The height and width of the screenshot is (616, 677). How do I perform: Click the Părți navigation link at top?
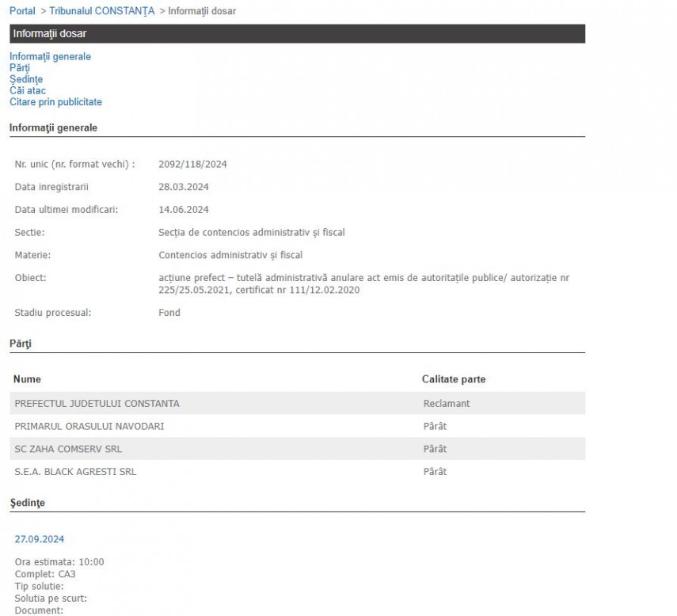tap(20, 68)
